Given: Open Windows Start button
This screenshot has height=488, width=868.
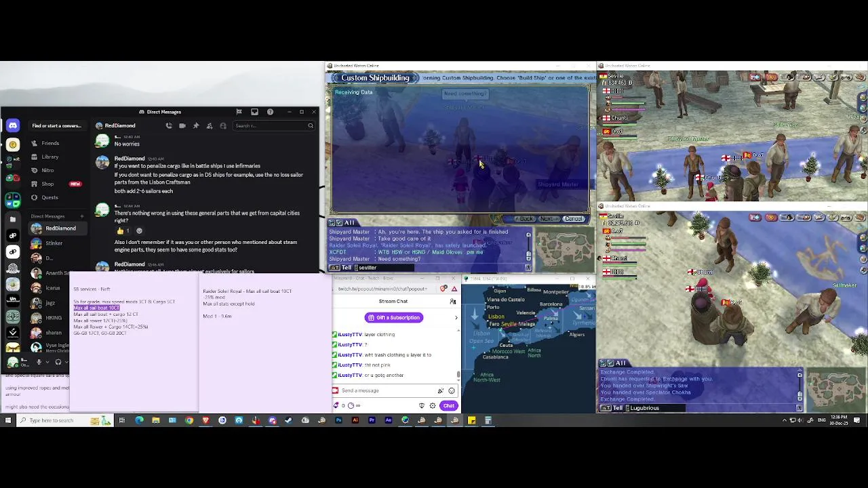Looking at the screenshot, I should 8,420.
